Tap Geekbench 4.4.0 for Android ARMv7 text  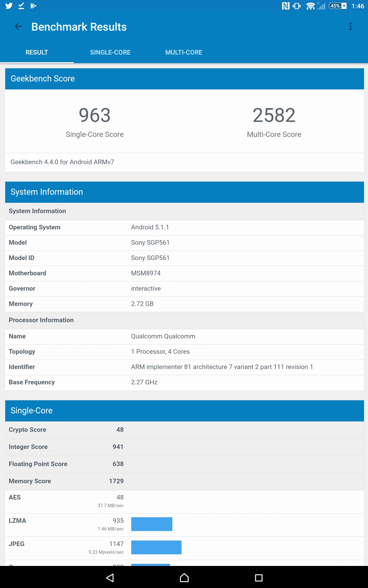tap(62, 162)
